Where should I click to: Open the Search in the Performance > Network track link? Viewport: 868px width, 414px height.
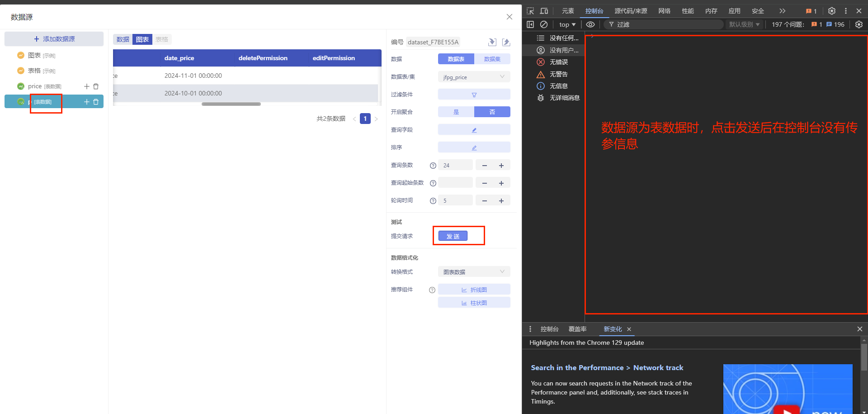[x=607, y=368]
